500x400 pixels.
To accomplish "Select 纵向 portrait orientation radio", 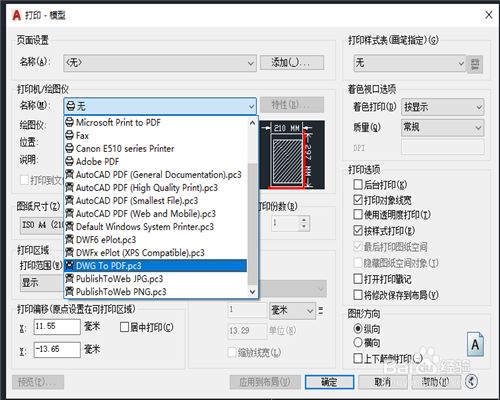I will click(x=358, y=329).
